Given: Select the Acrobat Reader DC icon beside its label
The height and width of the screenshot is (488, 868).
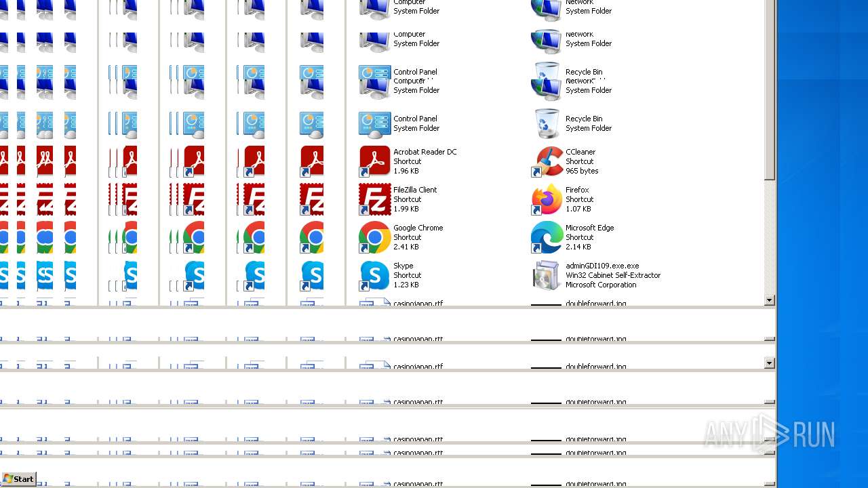Looking at the screenshot, I should [374, 161].
